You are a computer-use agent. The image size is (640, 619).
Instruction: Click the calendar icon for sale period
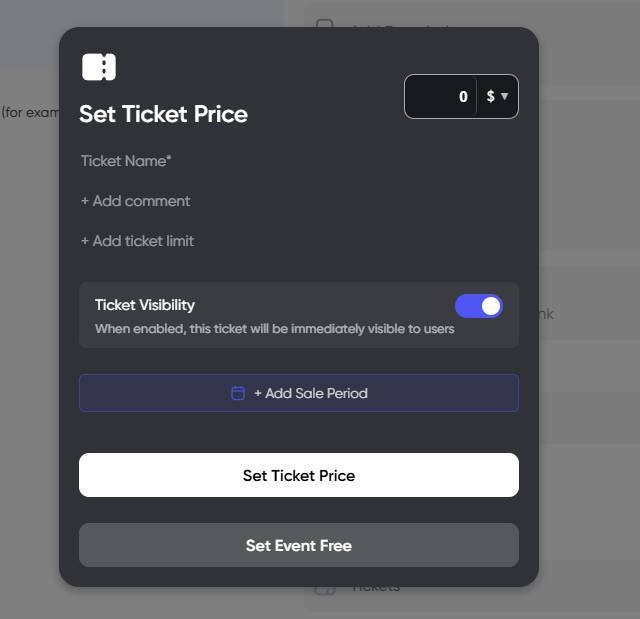[x=238, y=393]
